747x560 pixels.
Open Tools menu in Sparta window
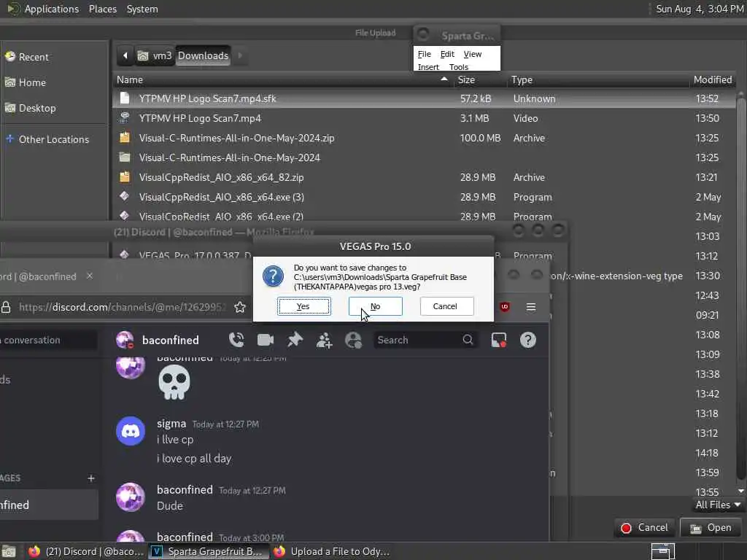[458, 66]
